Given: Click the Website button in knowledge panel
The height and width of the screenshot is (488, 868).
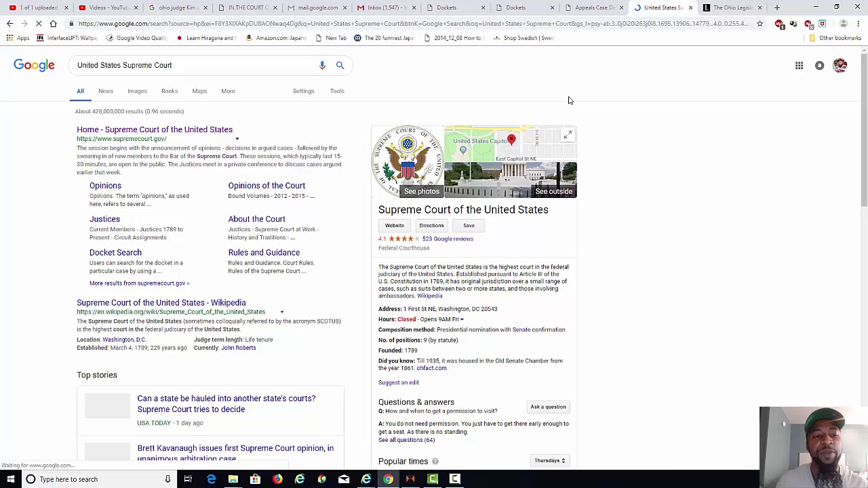Looking at the screenshot, I should (x=394, y=226).
